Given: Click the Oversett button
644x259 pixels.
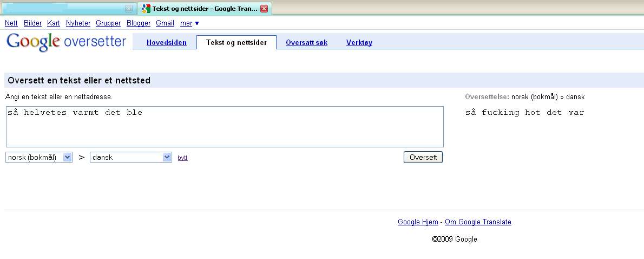Looking at the screenshot, I should pyautogui.click(x=423, y=157).
